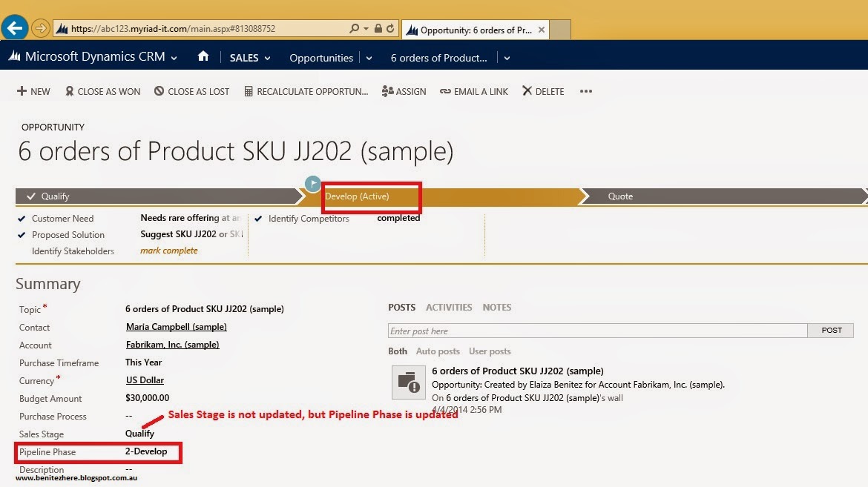Click the Assign people icon
The width and height of the screenshot is (868, 487).
[x=387, y=91]
